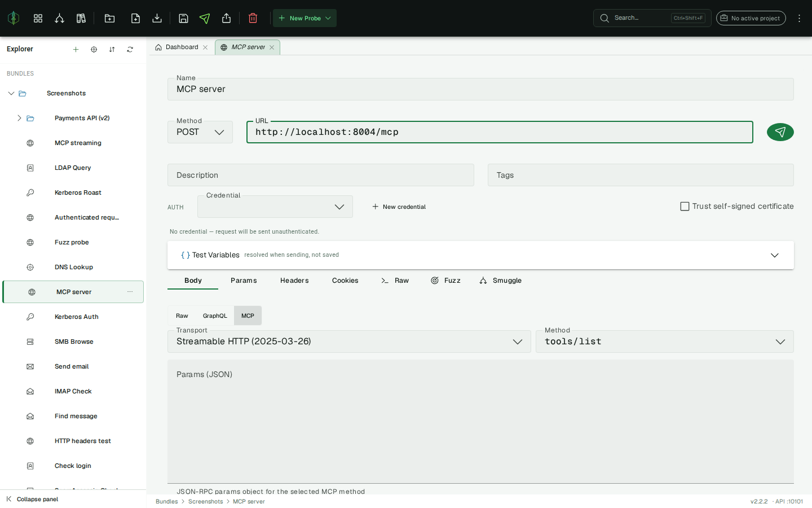Click in the Name field
Image resolution: width=812 pixels, height=508 pixels.
pyautogui.click(x=480, y=89)
